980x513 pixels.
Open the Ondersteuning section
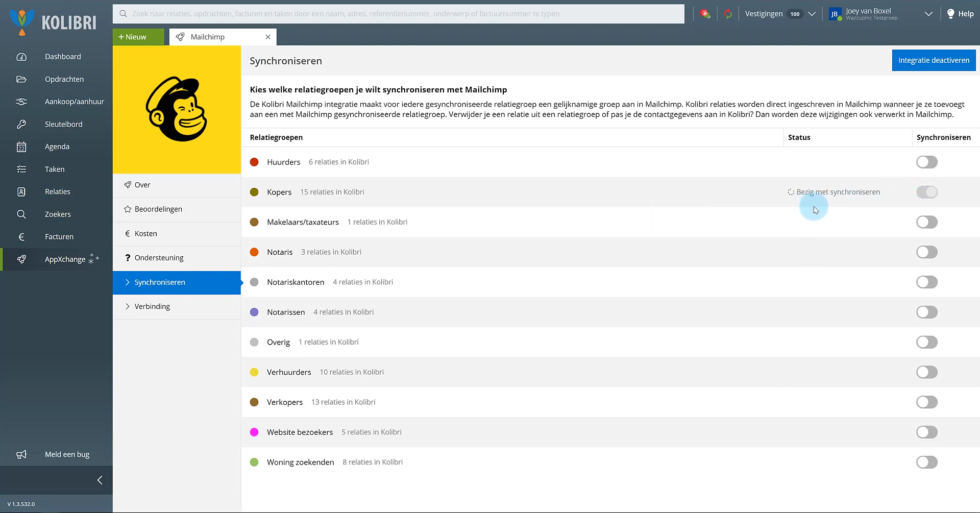click(x=177, y=258)
